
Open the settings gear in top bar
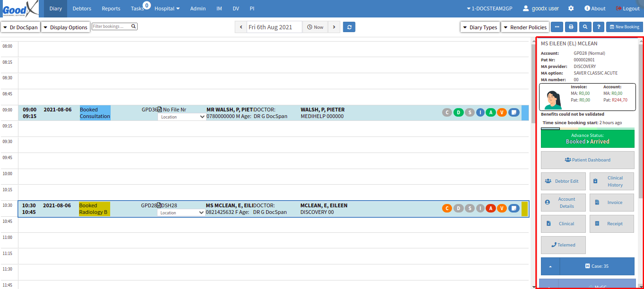(571, 8)
